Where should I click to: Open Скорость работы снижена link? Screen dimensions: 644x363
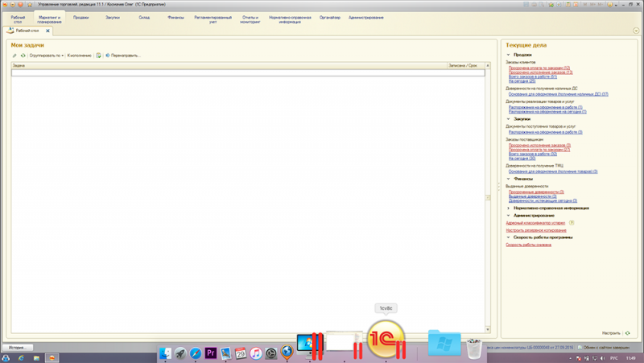pos(529,245)
